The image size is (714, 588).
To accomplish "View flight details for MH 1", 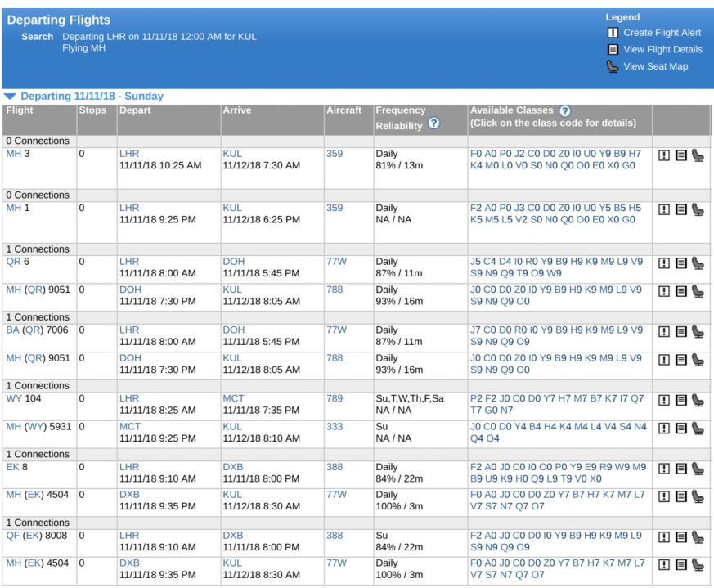I will [680, 209].
